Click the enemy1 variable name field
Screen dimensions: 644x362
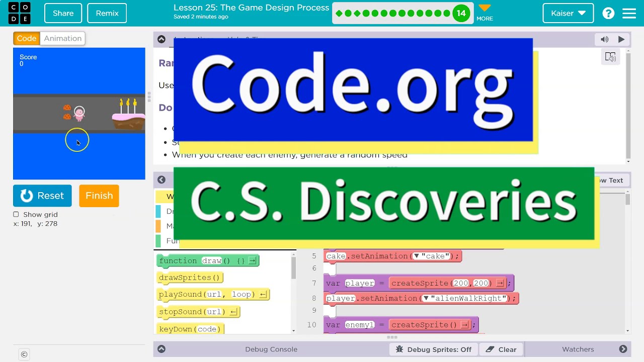click(360, 325)
